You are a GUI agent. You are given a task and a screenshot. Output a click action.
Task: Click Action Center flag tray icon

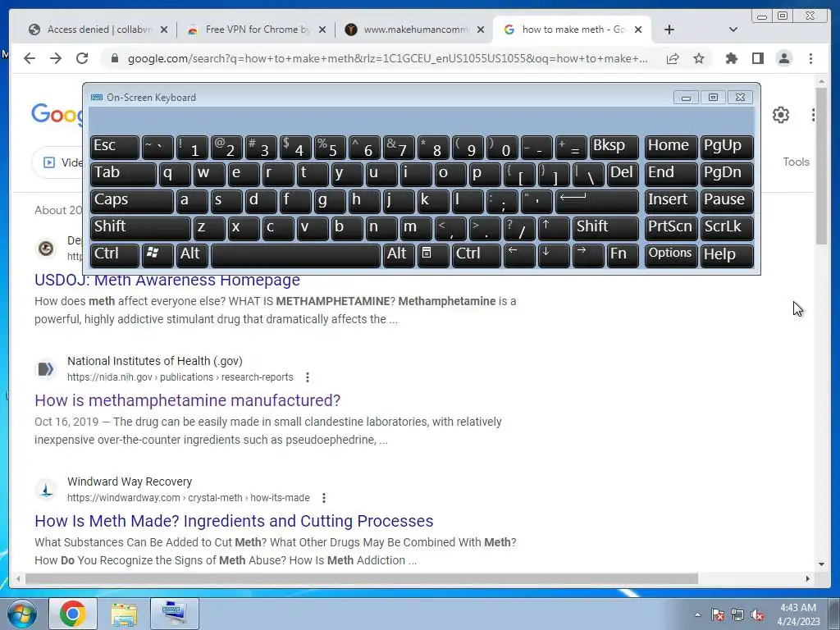point(717,615)
